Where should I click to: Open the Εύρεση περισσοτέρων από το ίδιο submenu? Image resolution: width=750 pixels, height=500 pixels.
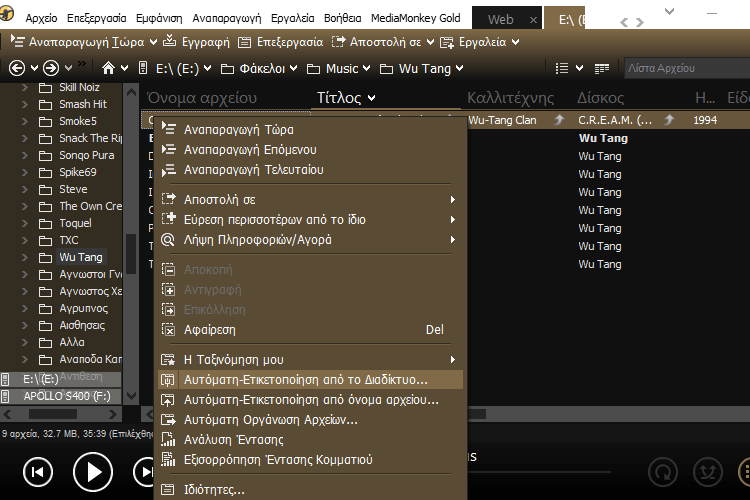pyautogui.click(x=310, y=220)
